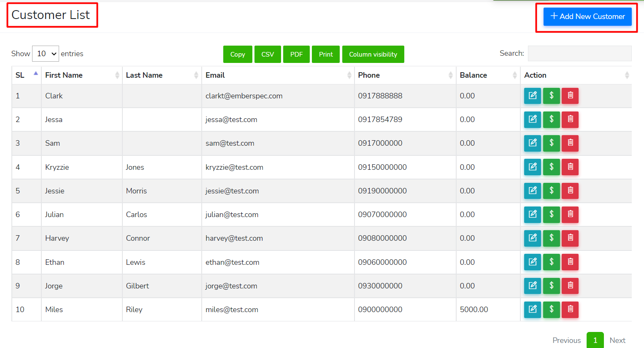Delete Julian Carlos with the trash icon

[570, 214]
